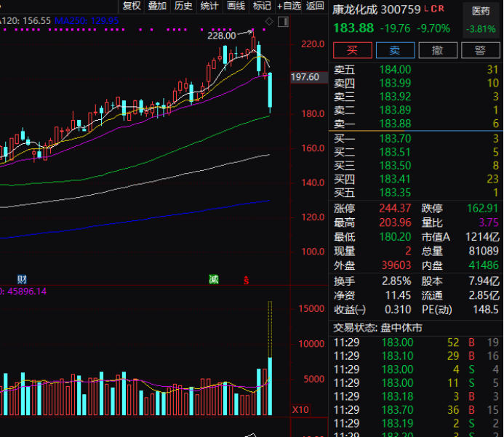The height and width of the screenshot is (437, 504).
Task: Click the red $ dividend marker
Action: pos(246,280)
